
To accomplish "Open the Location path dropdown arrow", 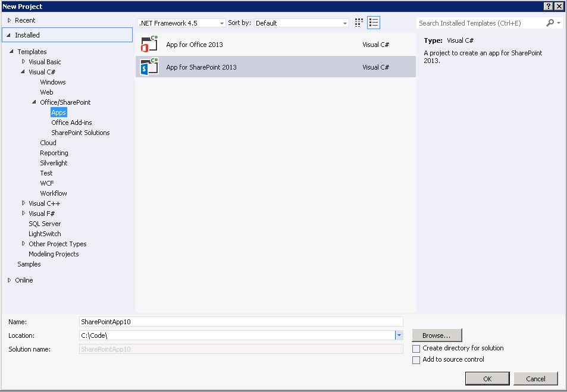I will click(x=399, y=335).
